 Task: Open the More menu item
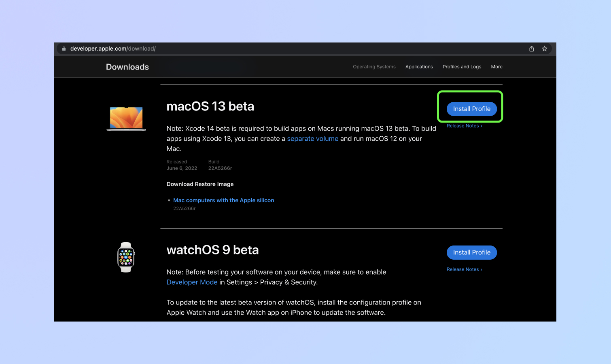(497, 67)
